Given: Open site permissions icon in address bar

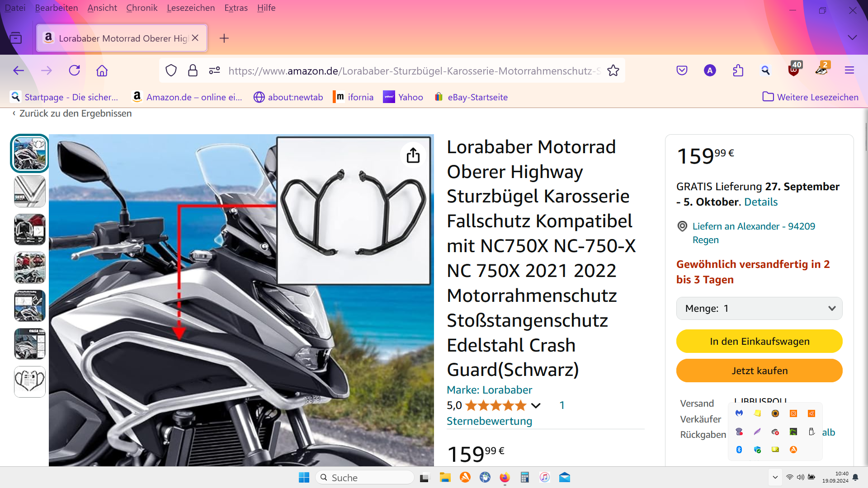Looking at the screenshot, I should (214, 70).
